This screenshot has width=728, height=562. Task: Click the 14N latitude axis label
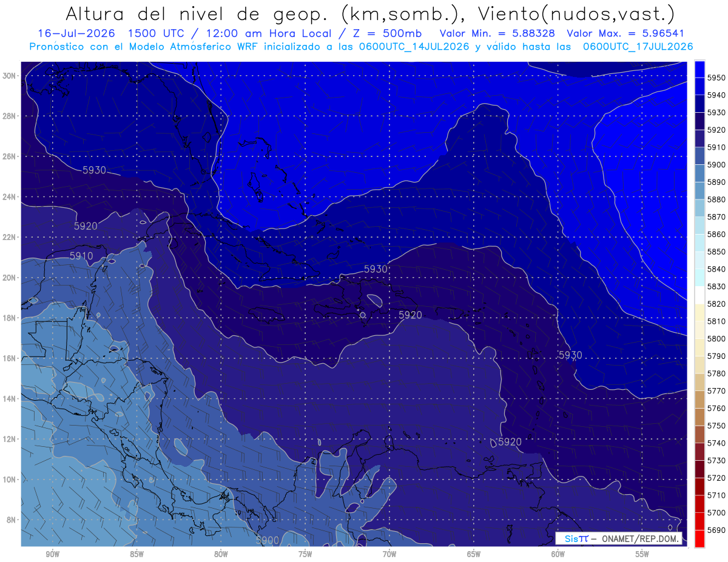(x=10, y=399)
